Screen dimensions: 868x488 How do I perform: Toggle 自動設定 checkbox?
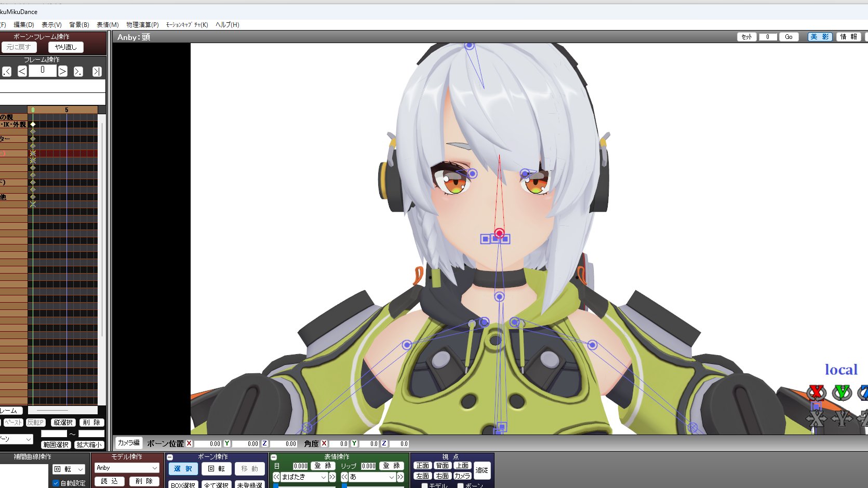click(56, 483)
